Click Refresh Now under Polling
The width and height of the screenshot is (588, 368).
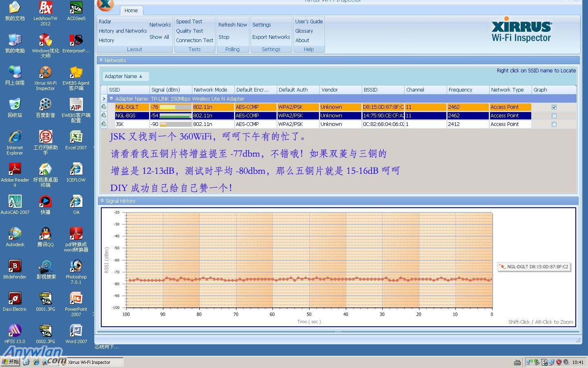pos(233,25)
